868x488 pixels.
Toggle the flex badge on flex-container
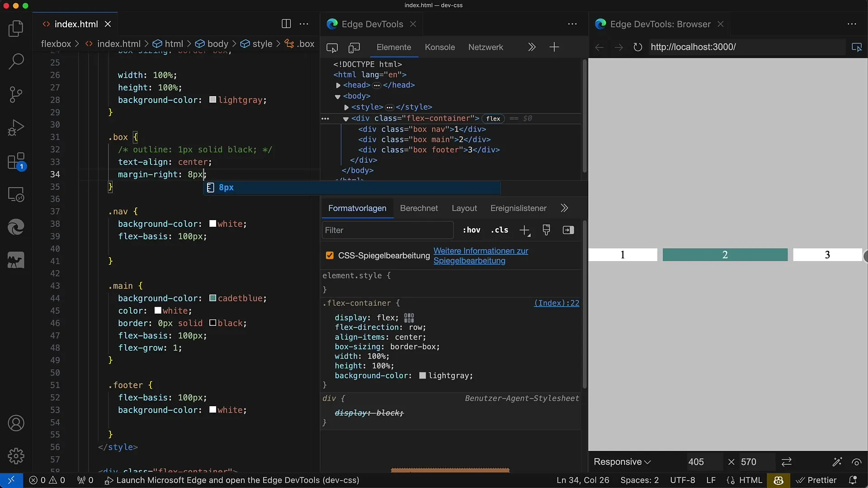(x=493, y=118)
